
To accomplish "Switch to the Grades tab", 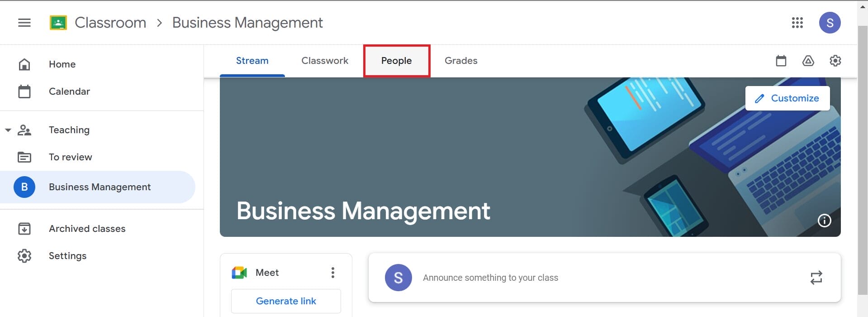I will click(x=461, y=60).
